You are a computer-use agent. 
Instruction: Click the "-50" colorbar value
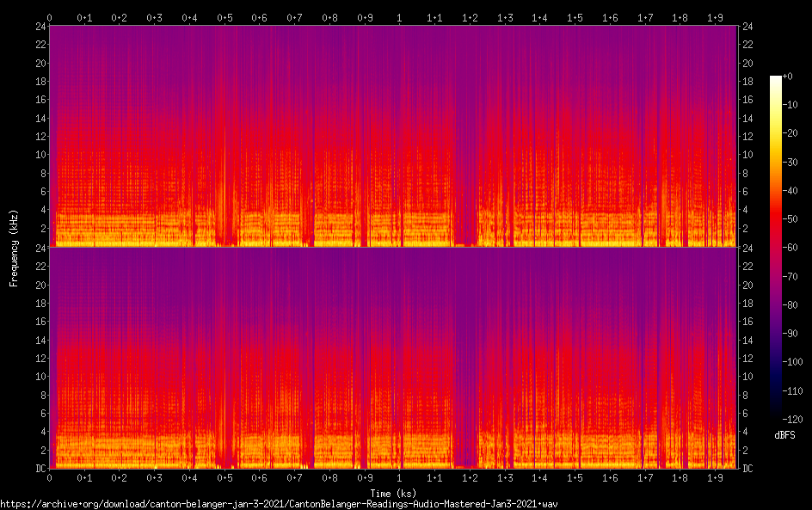[790, 219]
